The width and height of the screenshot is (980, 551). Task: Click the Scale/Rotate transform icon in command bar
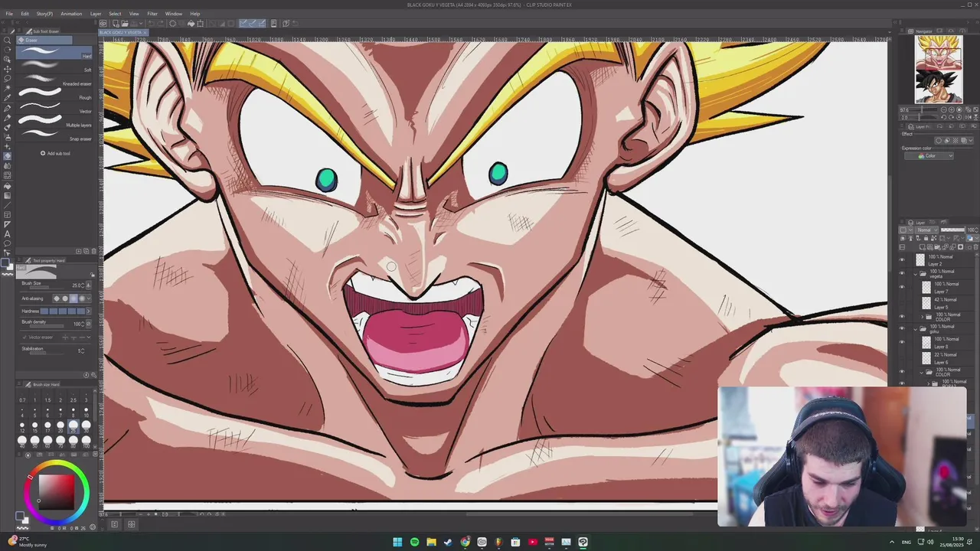click(x=201, y=23)
